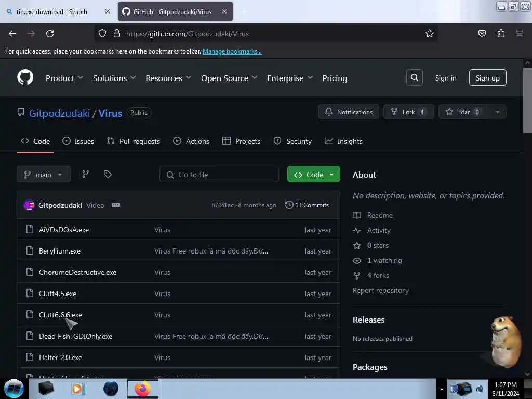View tags using the tag icon
The image size is (532, 399).
108,175
